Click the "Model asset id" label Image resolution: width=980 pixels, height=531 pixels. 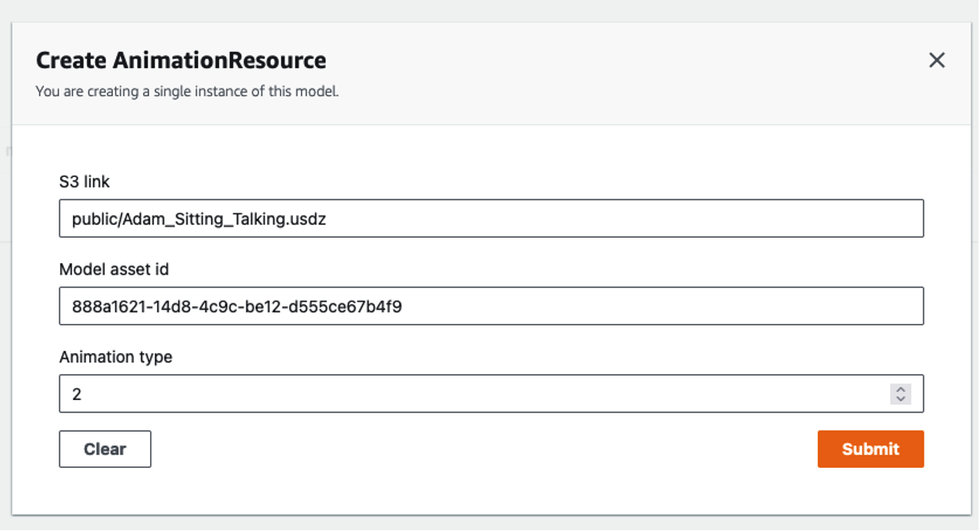(x=114, y=269)
